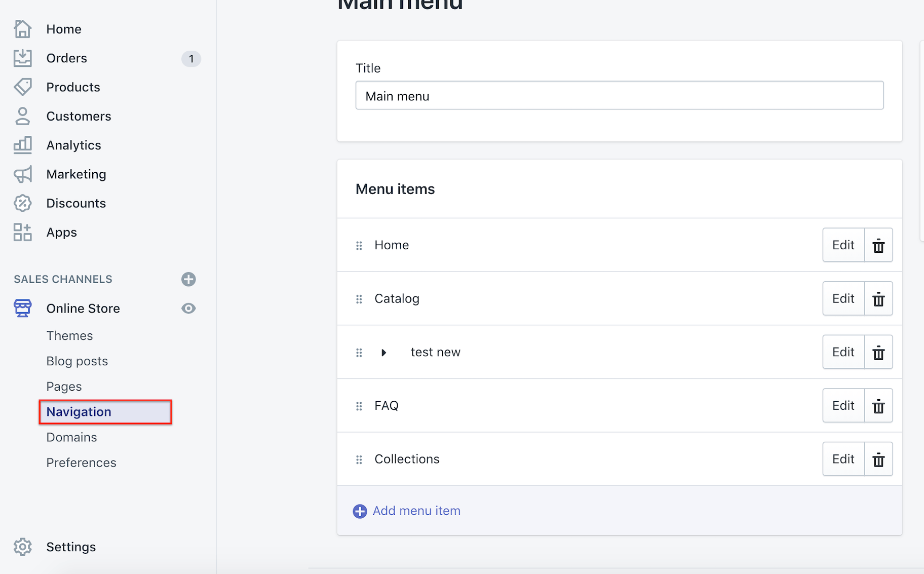Open the Themes section

(x=69, y=335)
